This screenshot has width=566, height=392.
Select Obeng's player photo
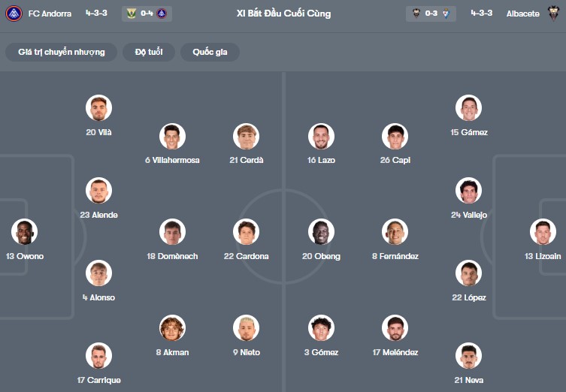(321, 232)
